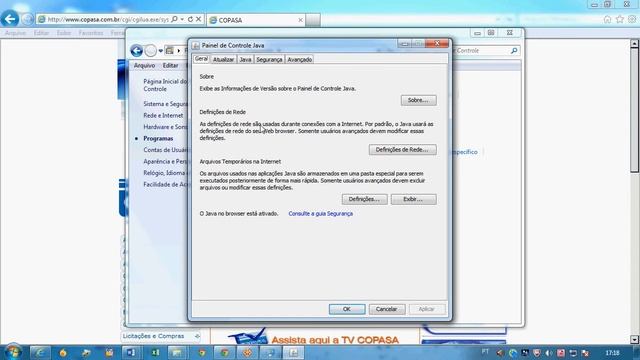The image size is (640, 360).
Task: Open the Aparência e Personalização category
Action: pos(165,161)
